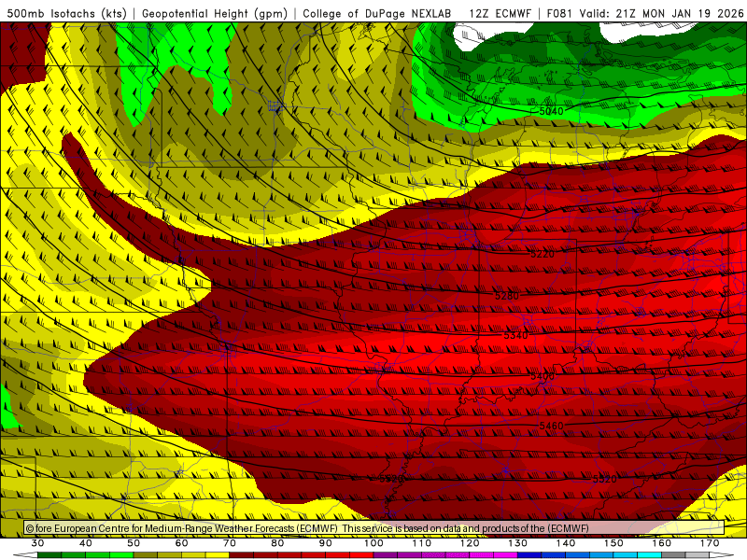The width and height of the screenshot is (747, 560).
Task: Click the 60 value on the color scale
Action: (181, 543)
